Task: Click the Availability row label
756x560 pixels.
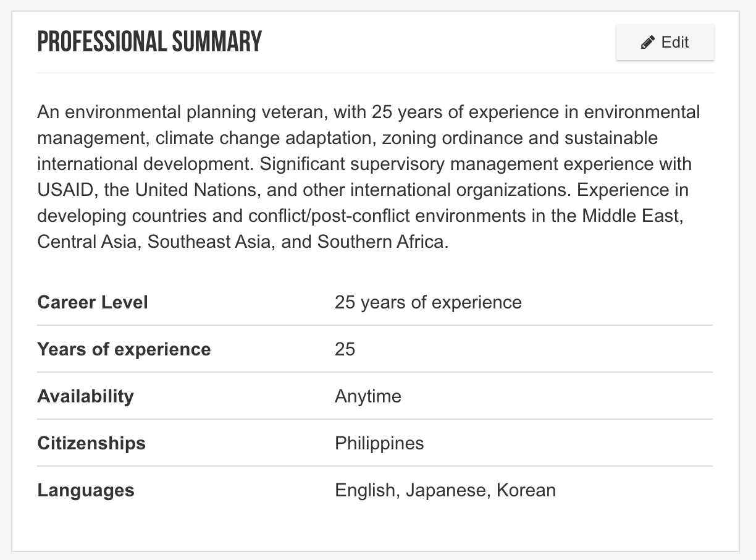Action: pyautogui.click(x=85, y=396)
